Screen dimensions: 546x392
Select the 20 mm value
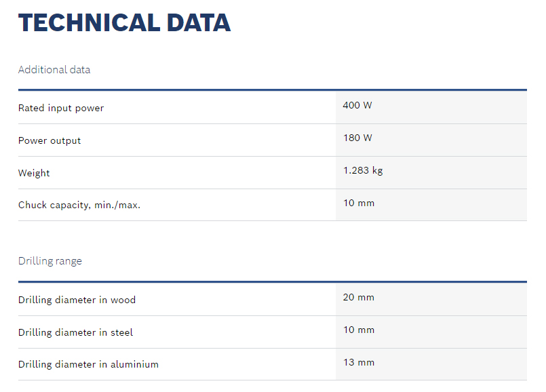pos(359,297)
